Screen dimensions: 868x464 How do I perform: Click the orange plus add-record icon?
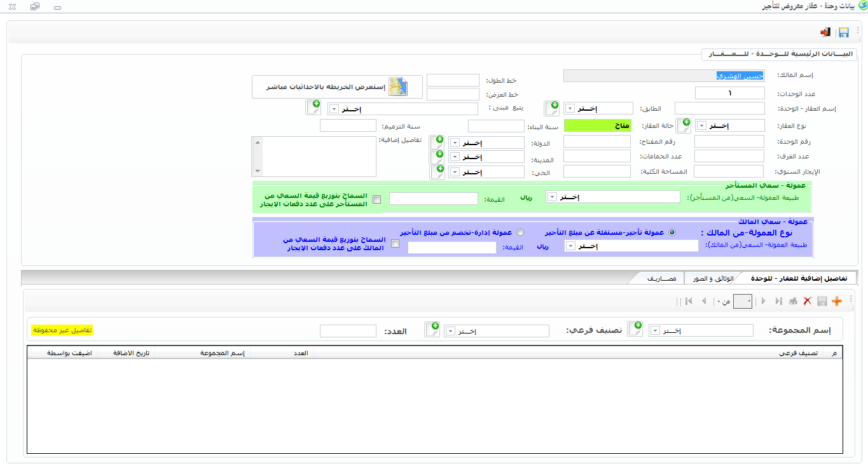(x=837, y=301)
